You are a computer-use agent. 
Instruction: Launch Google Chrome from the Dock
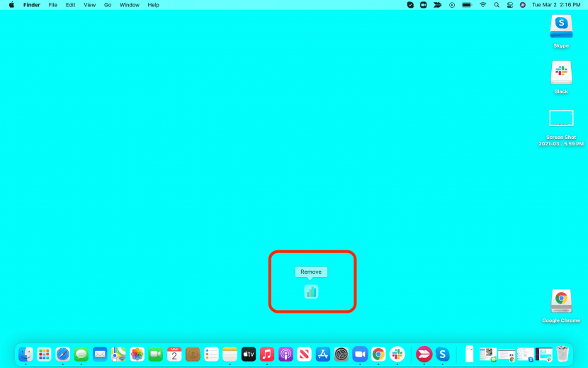point(379,354)
